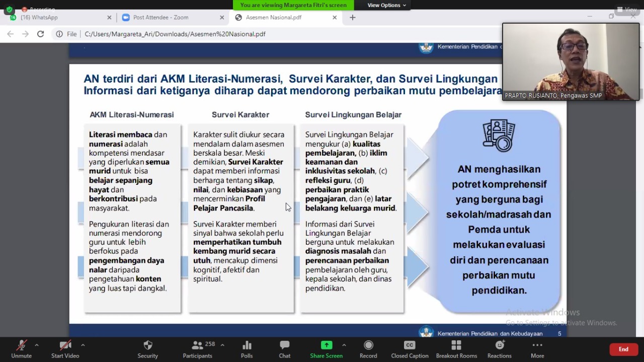The height and width of the screenshot is (362, 644).
Task: Click the 'diagnosis masalah' bold text
Action: (x=338, y=251)
